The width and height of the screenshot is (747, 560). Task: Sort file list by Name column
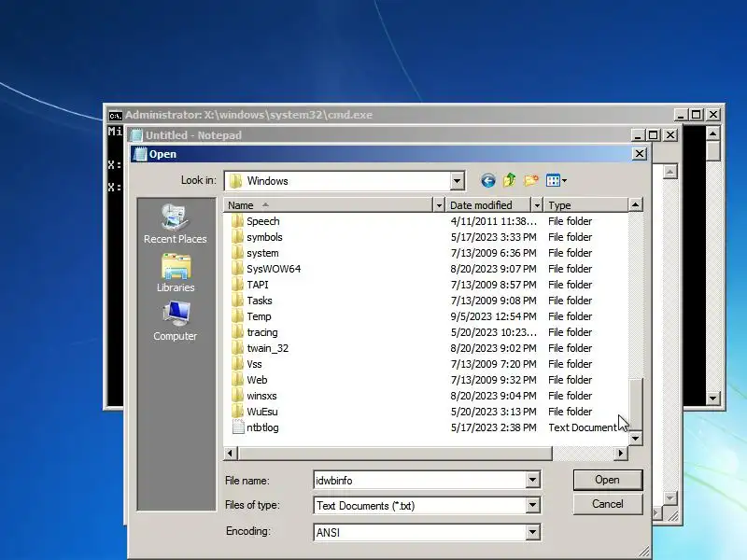329,205
